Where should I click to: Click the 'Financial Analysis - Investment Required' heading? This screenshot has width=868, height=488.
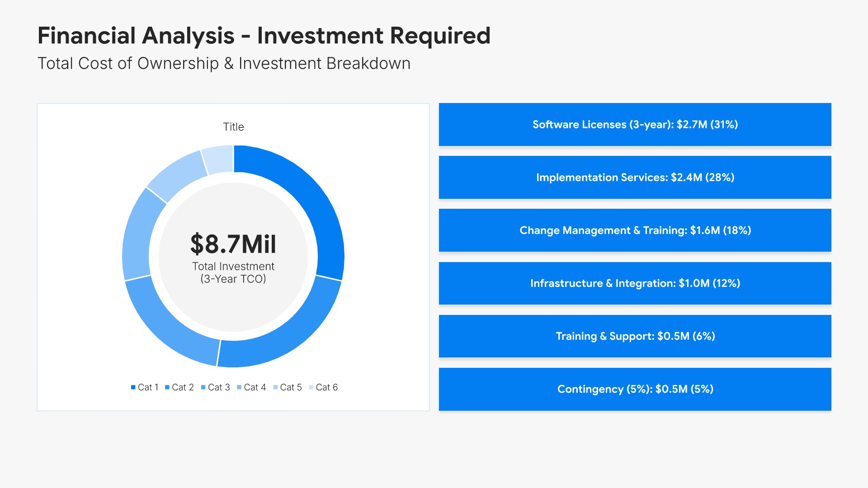(264, 36)
